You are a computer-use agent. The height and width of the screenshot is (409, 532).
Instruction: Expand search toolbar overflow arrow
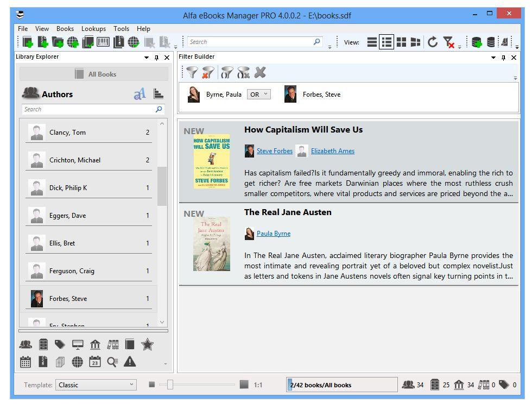pos(330,47)
